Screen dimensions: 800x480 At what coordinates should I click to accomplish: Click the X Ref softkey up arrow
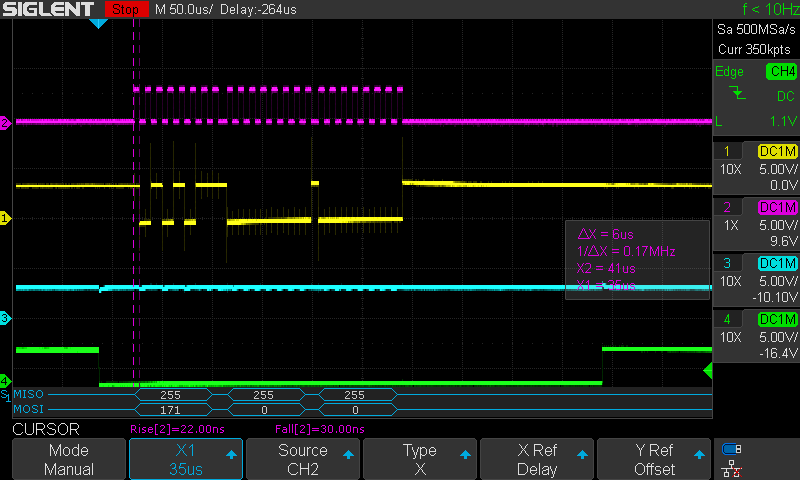tap(582, 454)
